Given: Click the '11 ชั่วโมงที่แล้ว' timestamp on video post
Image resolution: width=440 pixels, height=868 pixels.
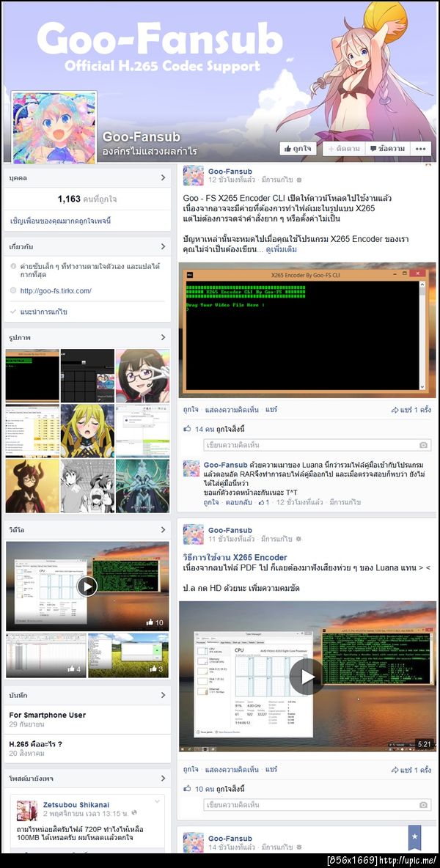Looking at the screenshot, I should 231,539.
